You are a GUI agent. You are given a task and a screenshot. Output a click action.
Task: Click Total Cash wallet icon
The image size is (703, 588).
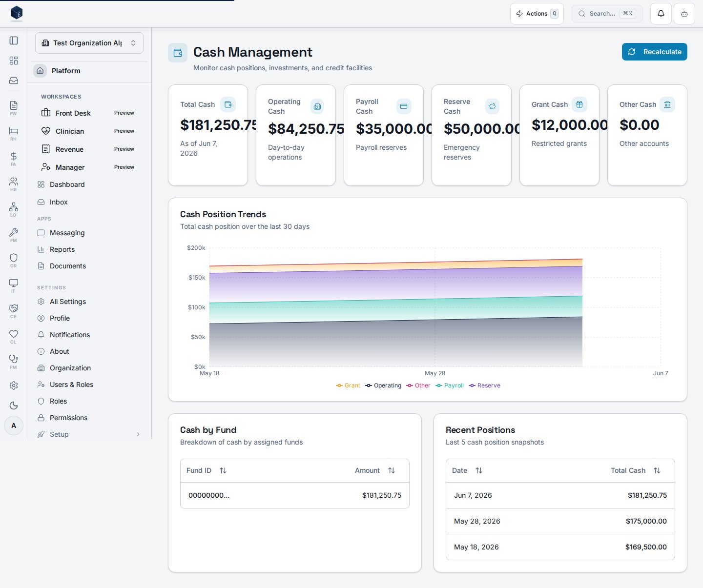click(x=228, y=104)
